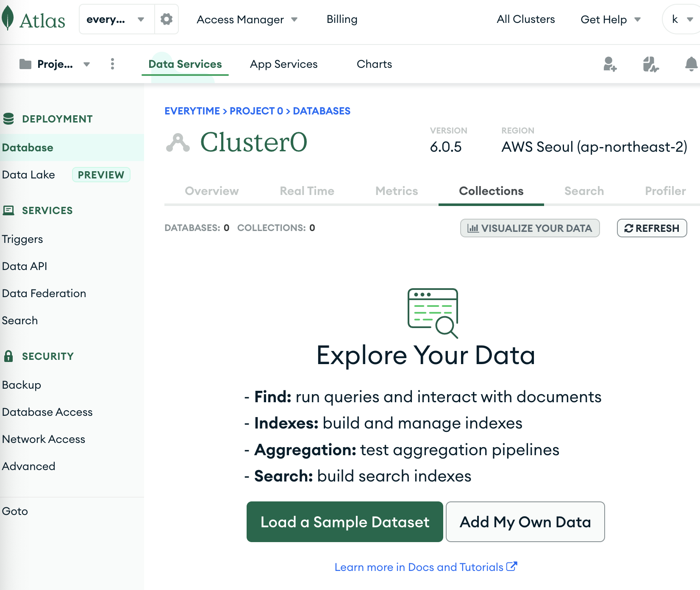The width and height of the screenshot is (700, 590).
Task: Open Advanced in the sidebar
Action: tap(29, 466)
